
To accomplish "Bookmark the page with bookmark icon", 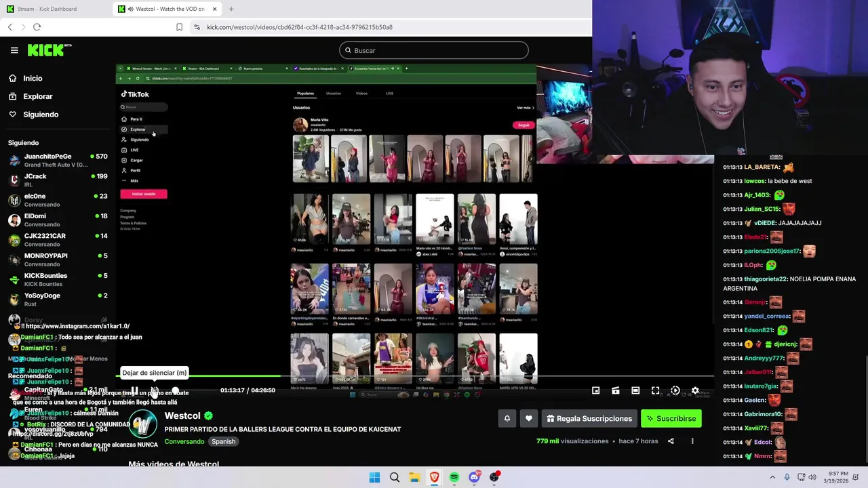I will point(179,27).
